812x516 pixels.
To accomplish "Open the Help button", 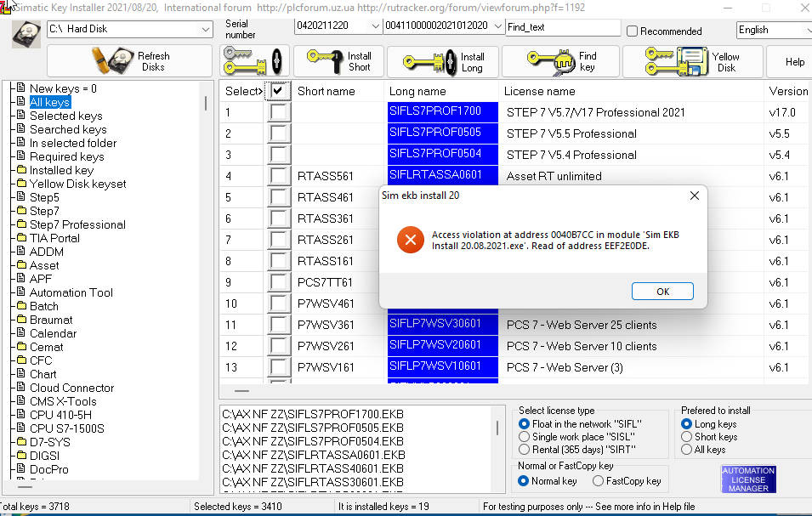I will point(791,61).
